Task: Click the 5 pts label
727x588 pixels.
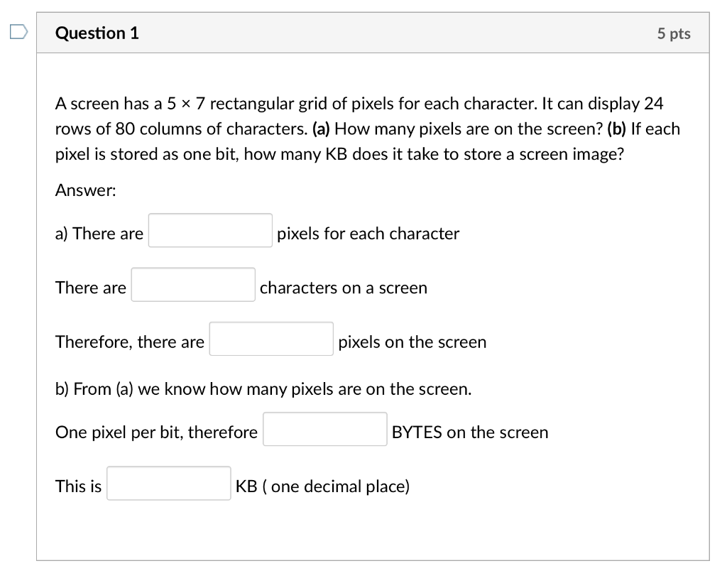Action: (x=673, y=33)
